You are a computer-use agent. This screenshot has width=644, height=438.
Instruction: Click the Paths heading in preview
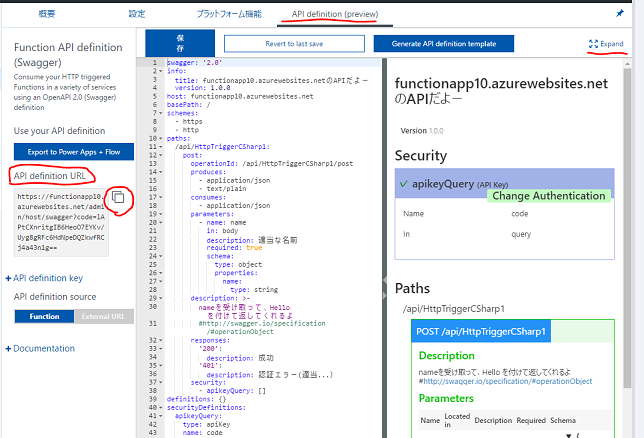coord(412,288)
